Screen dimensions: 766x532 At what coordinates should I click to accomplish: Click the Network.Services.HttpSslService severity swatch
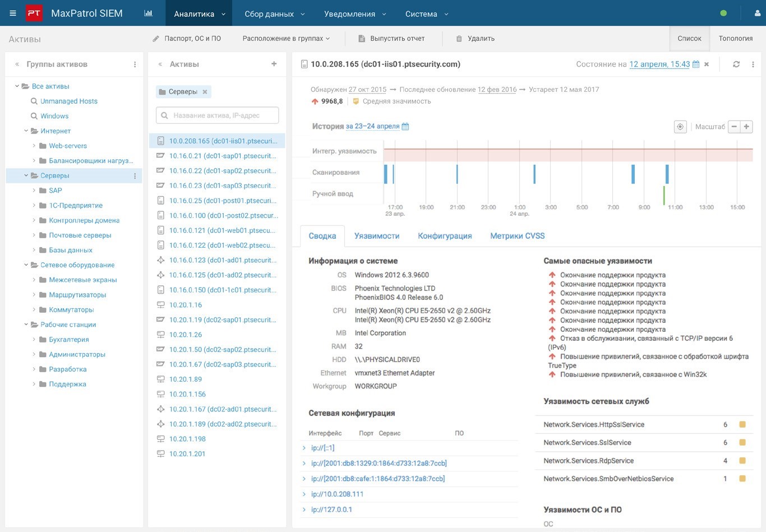click(x=742, y=425)
